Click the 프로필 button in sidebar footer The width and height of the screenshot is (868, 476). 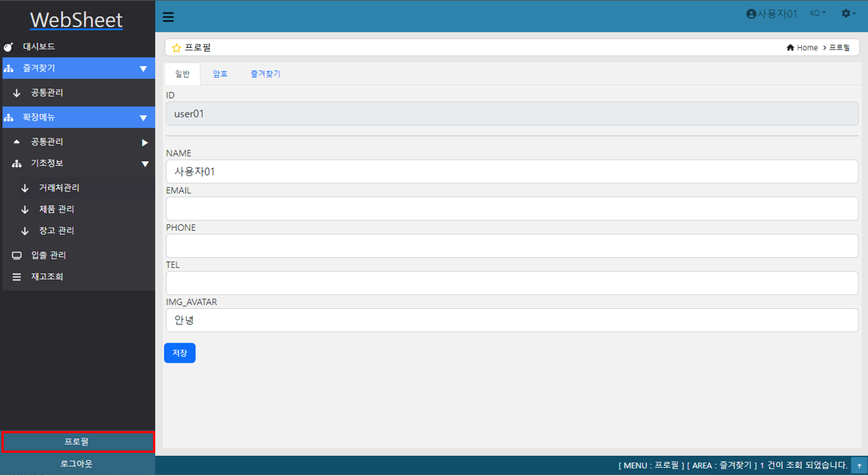tap(77, 442)
